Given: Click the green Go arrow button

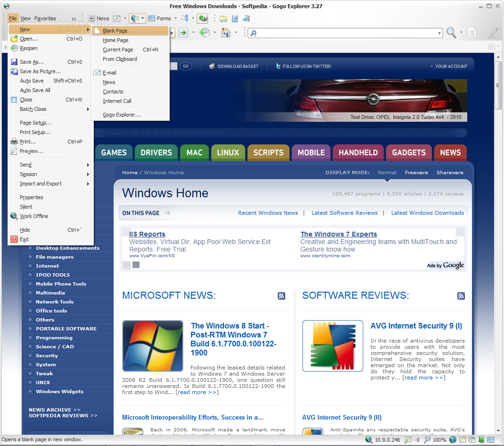Looking at the screenshot, I should [x=183, y=33].
